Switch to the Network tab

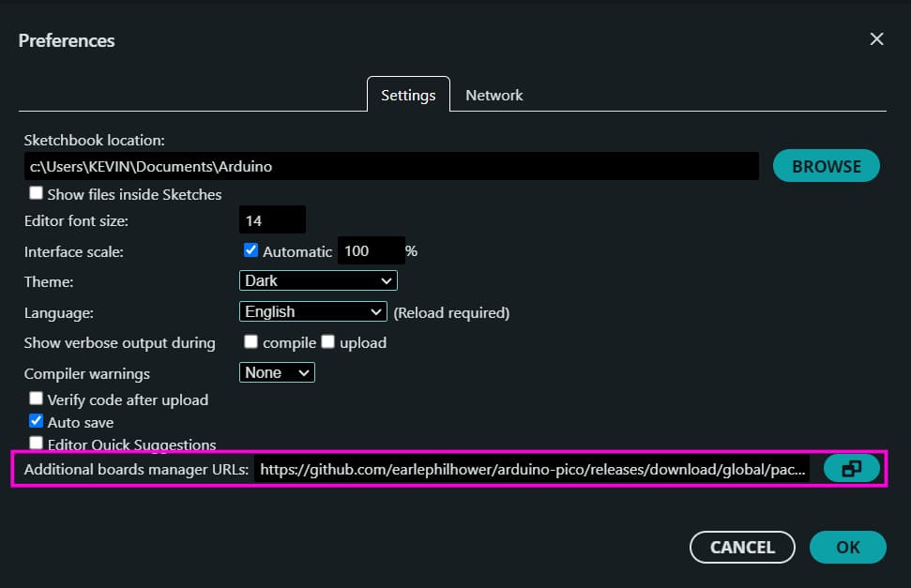pos(493,95)
